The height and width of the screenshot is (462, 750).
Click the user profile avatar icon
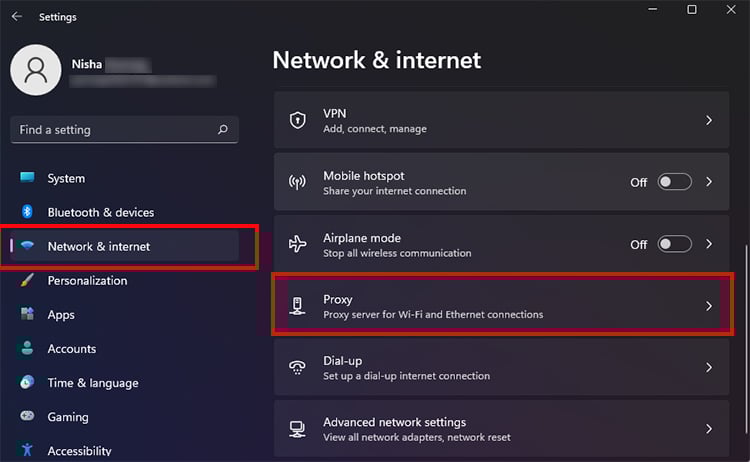tap(36, 71)
